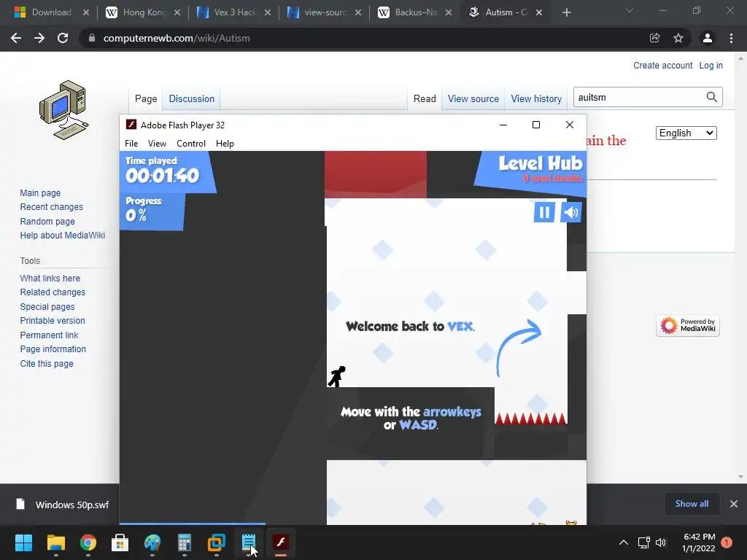Reload the page in Chrome
747x560 pixels.
[63, 38]
